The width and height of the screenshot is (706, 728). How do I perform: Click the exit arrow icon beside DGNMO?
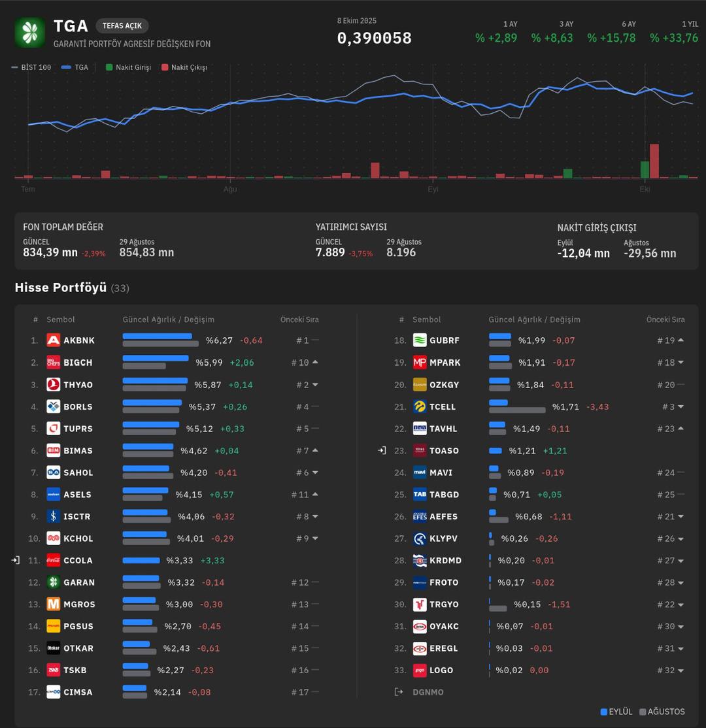click(x=399, y=692)
